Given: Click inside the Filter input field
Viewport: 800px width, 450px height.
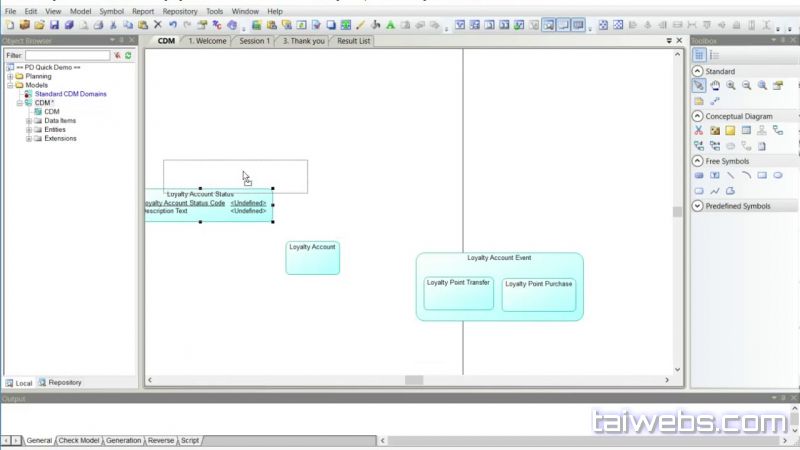Looking at the screenshot, I should (x=67, y=55).
